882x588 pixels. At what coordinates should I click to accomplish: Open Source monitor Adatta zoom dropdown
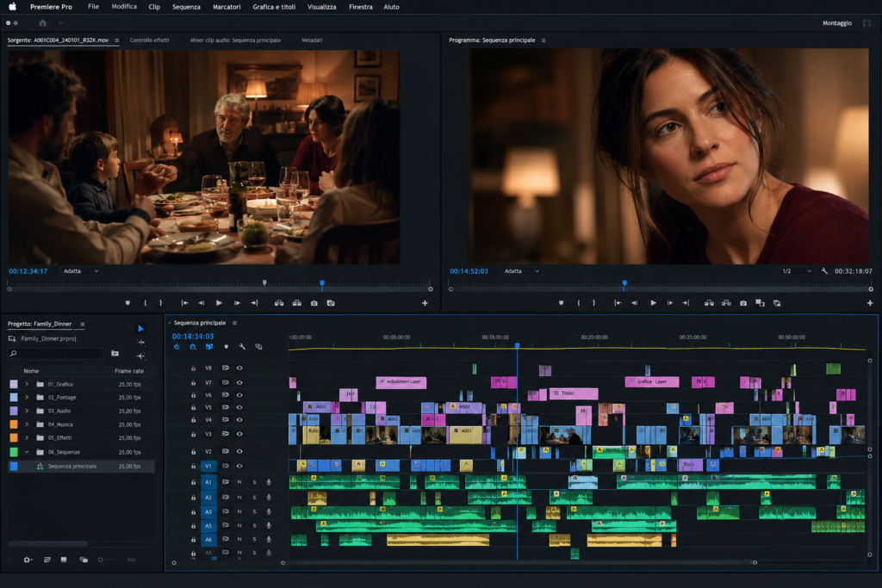point(80,271)
